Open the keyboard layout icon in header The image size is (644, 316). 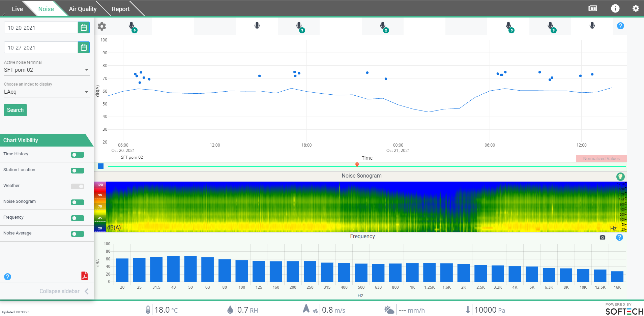pyautogui.click(x=593, y=8)
